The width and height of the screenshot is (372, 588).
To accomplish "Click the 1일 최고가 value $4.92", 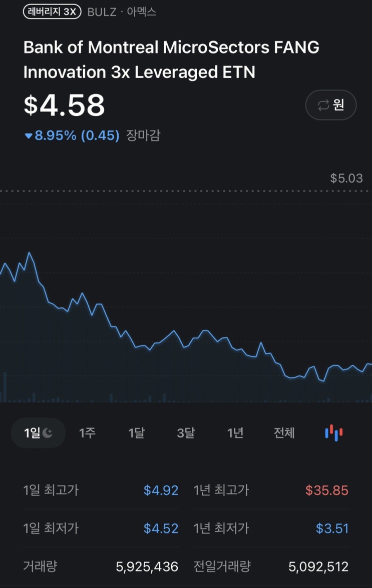I will [161, 490].
